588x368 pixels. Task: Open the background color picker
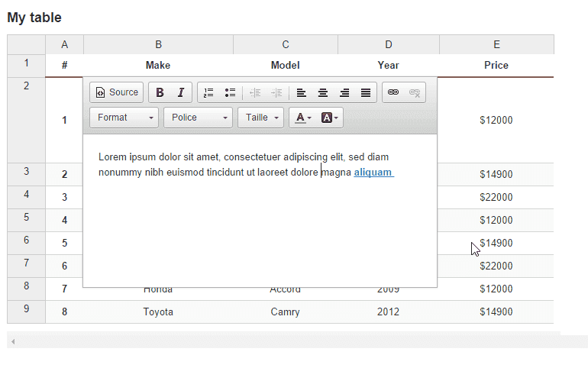(330, 118)
